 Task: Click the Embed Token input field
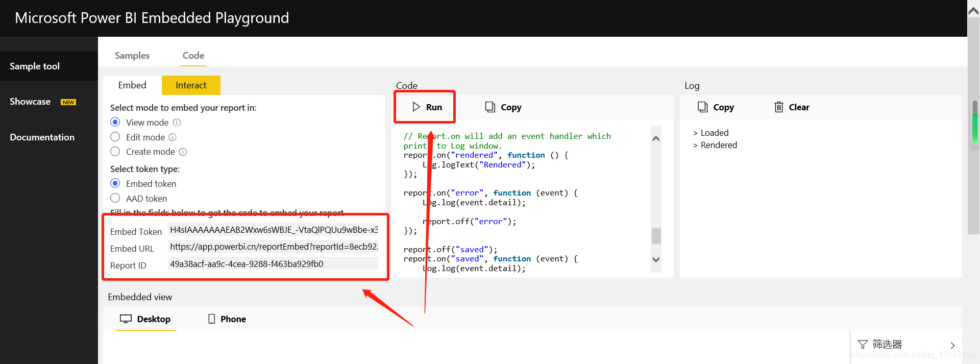[x=273, y=230]
